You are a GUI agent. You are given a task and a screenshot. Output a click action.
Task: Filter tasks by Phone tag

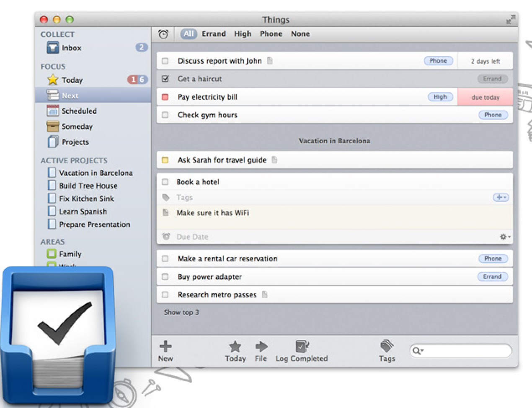(x=271, y=34)
